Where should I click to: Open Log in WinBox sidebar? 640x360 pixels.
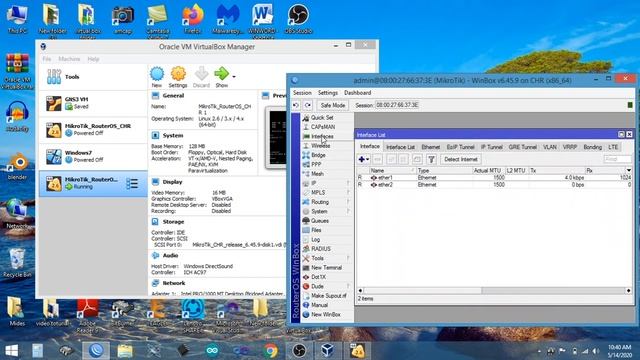pos(316,240)
